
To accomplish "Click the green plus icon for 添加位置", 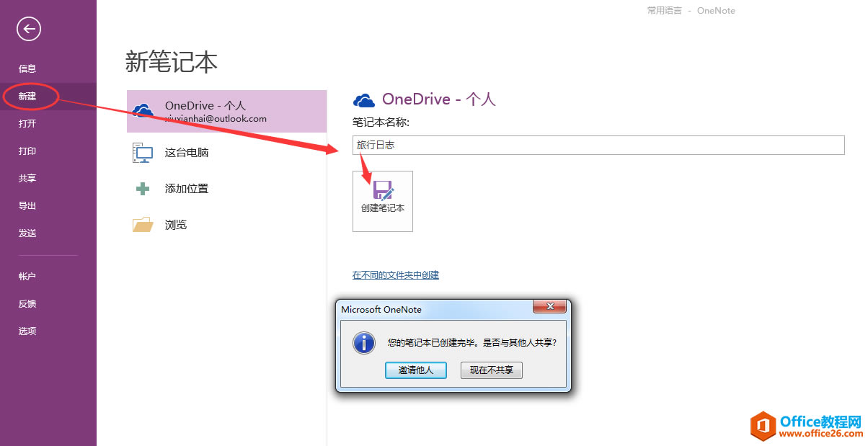I will [143, 188].
